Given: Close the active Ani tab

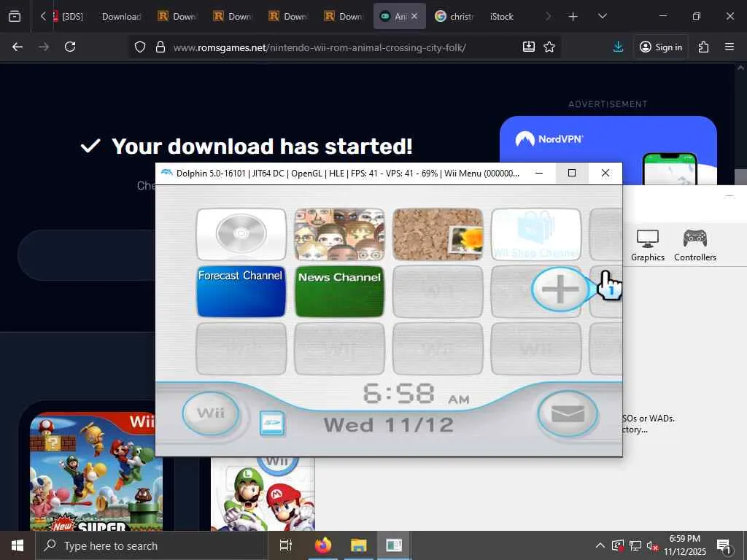Looking at the screenshot, I should pyautogui.click(x=414, y=16).
